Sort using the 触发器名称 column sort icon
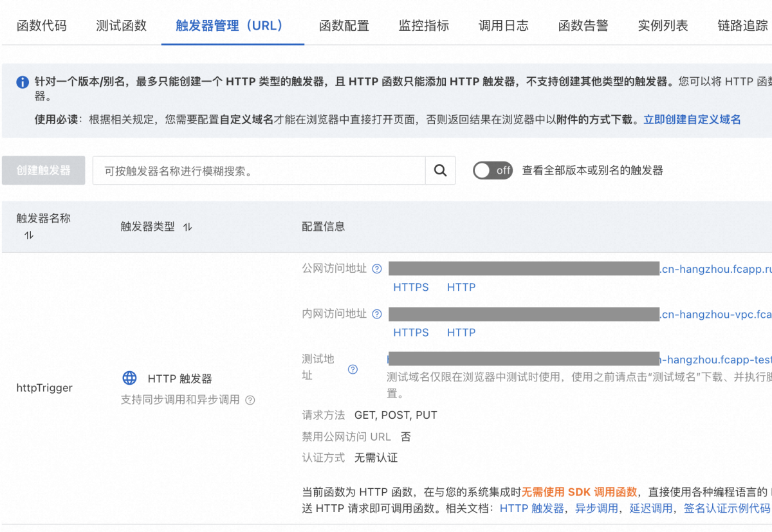772x532 pixels. 28,234
